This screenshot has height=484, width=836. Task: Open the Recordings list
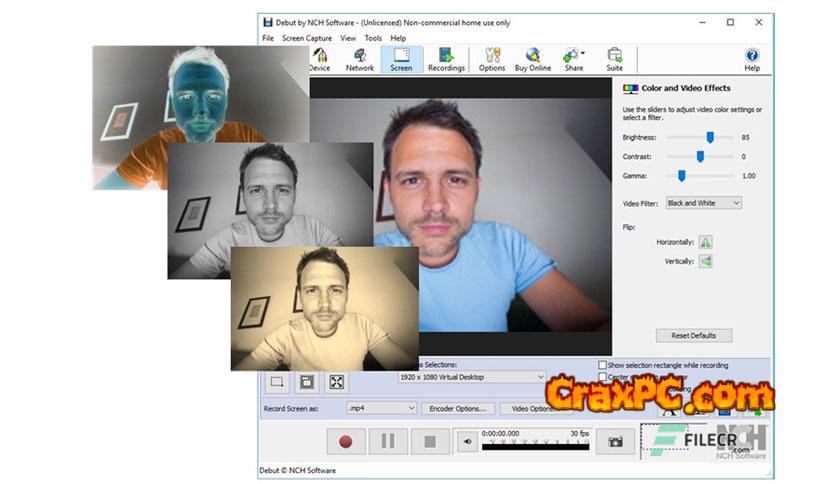[x=446, y=60]
